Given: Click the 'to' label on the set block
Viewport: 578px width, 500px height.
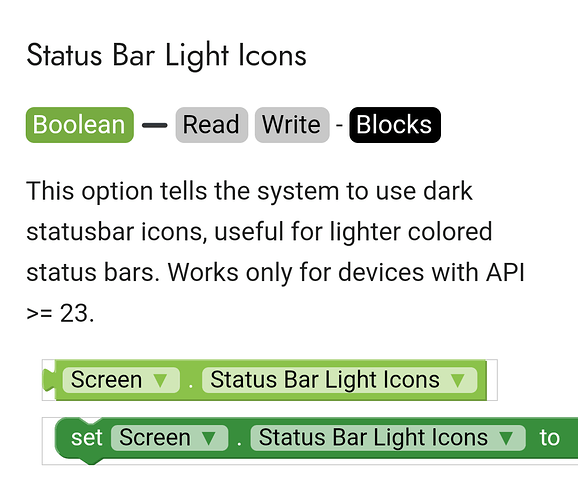Looking at the screenshot, I should click(x=550, y=438).
